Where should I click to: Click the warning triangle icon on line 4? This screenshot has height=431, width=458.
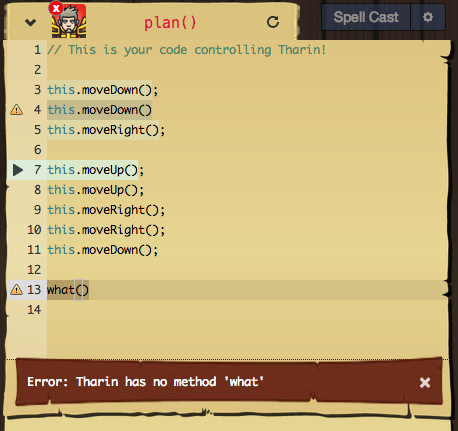[x=16, y=110]
